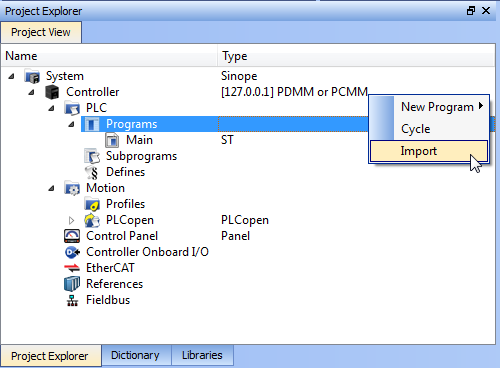Click the Sinope type value

tap(239, 76)
